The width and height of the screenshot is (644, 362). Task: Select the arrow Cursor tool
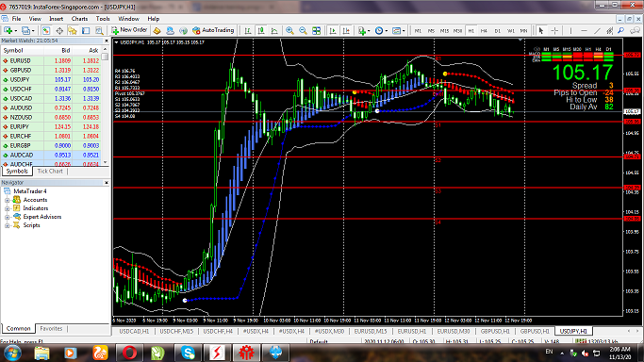[541, 30]
